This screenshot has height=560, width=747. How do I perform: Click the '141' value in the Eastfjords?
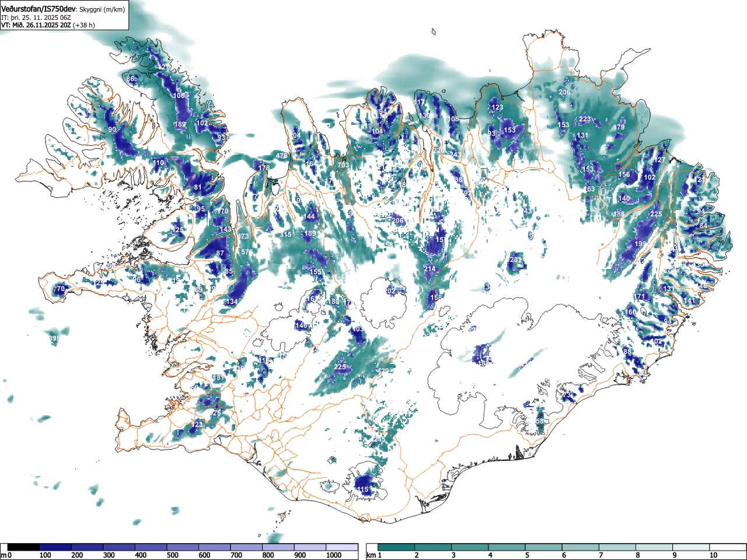[690, 301]
